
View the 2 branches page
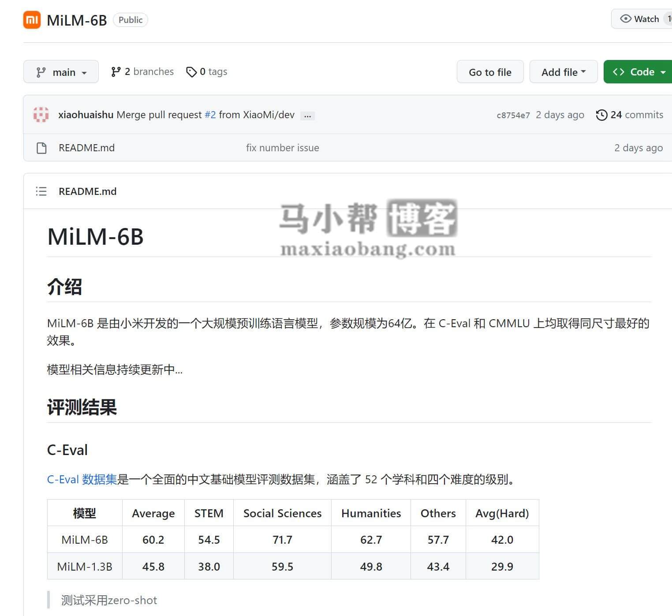[x=149, y=71]
